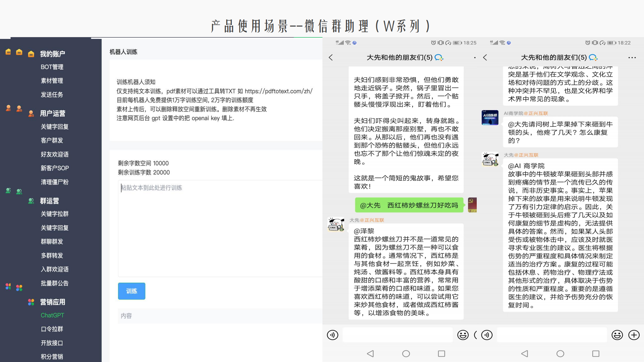Expand 群运营 sidebar section
Viewport: 644px width, 362px height.
[50, 201]
